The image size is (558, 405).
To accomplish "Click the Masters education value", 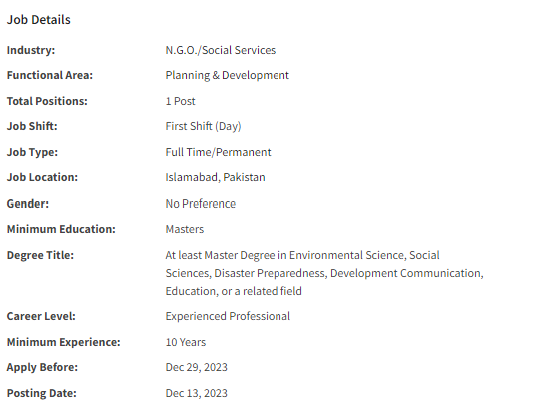I will point(185,229).
